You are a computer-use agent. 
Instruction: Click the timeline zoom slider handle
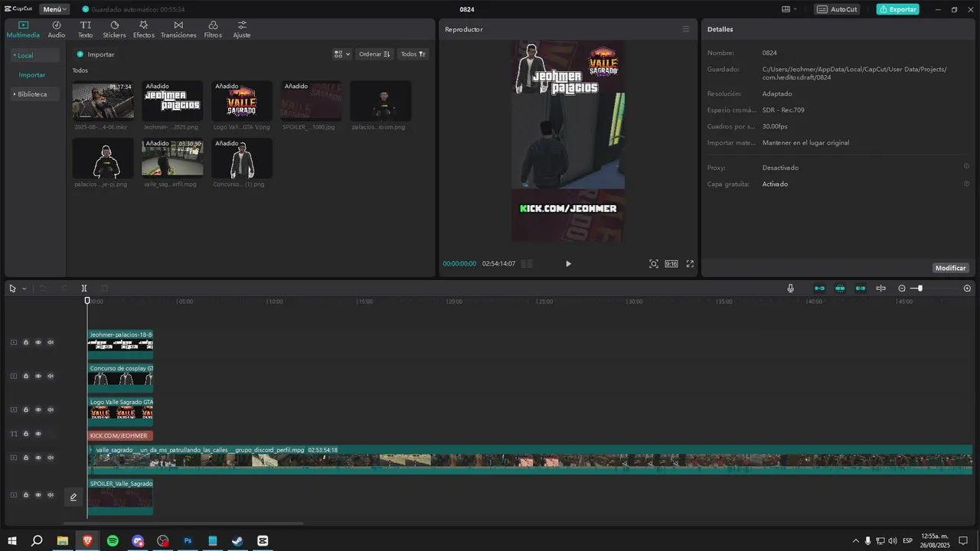[x=920, y=289]
